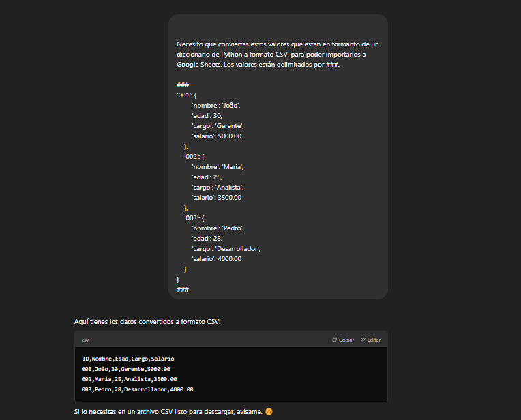Click the CSV header line ID,Nombre,Edad,Cargo,Salario

(128, 358)
